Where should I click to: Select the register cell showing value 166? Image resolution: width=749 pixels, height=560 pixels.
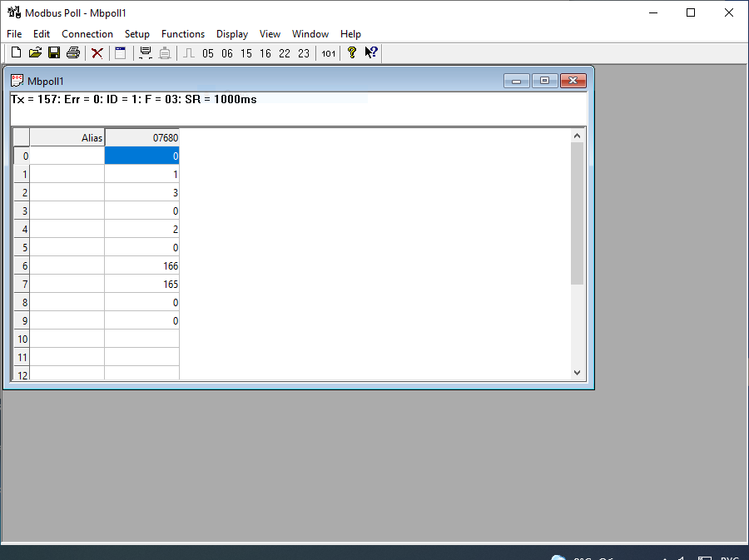[142, 266]
